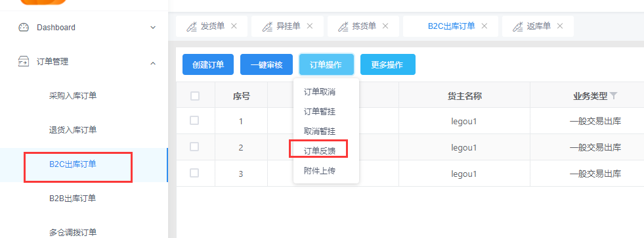Open 采购入库订单 in the sidebar
644x238 pixels.
[73, 96]
